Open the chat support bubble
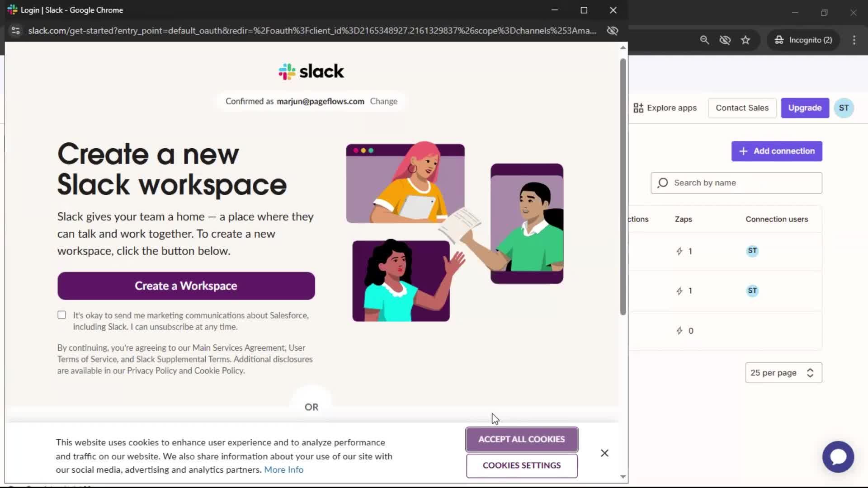This screenshot has width=868, height=488. pos(838,457)
